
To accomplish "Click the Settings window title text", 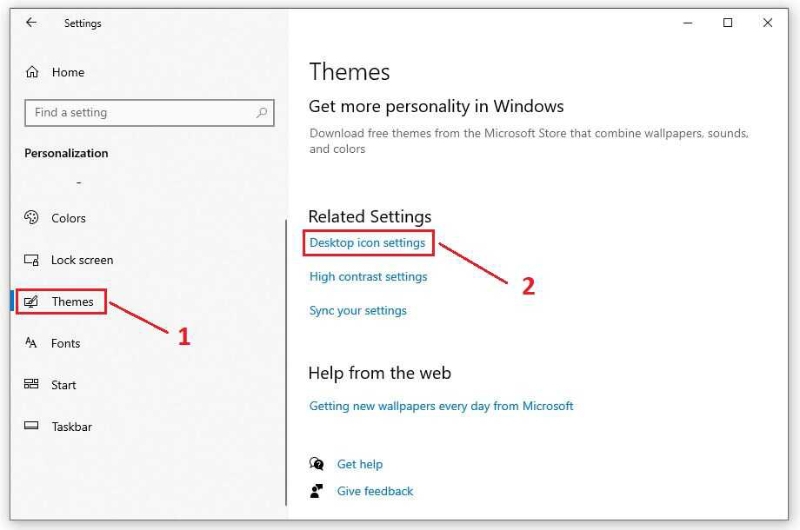I will click(83, 23).
